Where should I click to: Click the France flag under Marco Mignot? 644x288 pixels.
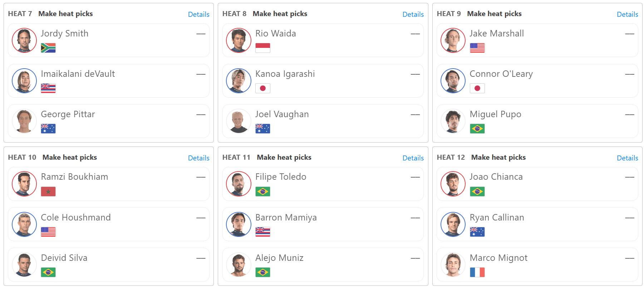coord(477,272)
